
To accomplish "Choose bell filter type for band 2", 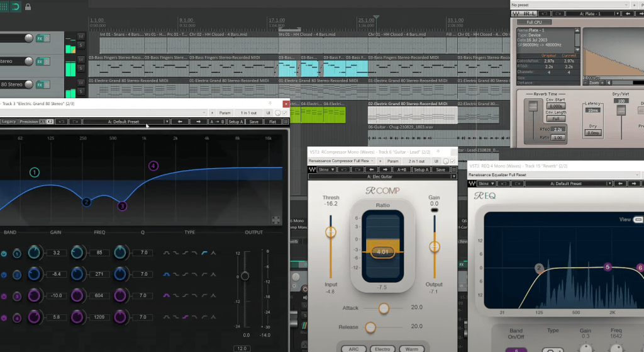I will [166, 274].
